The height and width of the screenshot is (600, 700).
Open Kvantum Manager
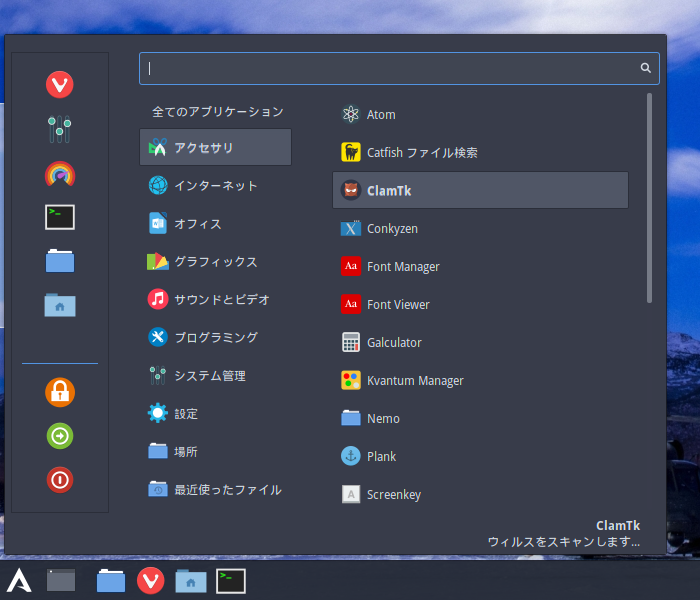point(480,380)
